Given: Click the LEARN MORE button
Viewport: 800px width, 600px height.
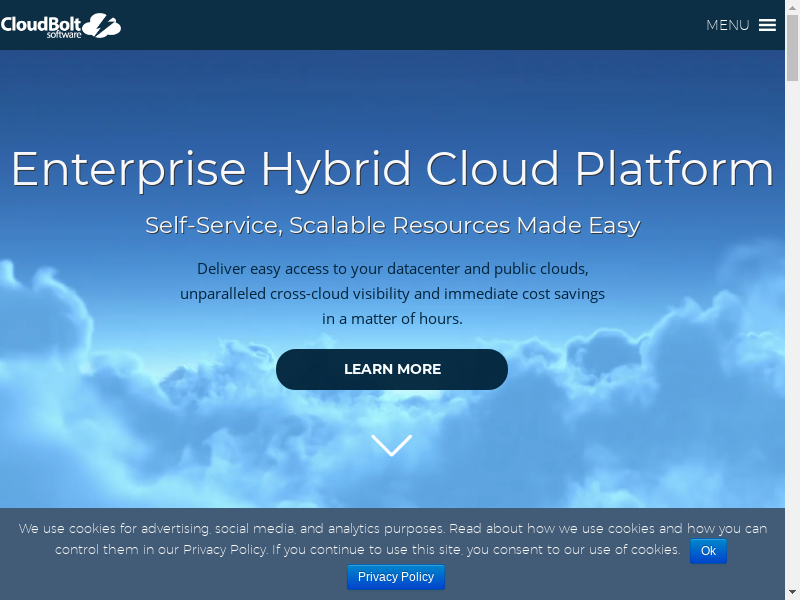Looking at the screenshot, I should coord(392,369).
